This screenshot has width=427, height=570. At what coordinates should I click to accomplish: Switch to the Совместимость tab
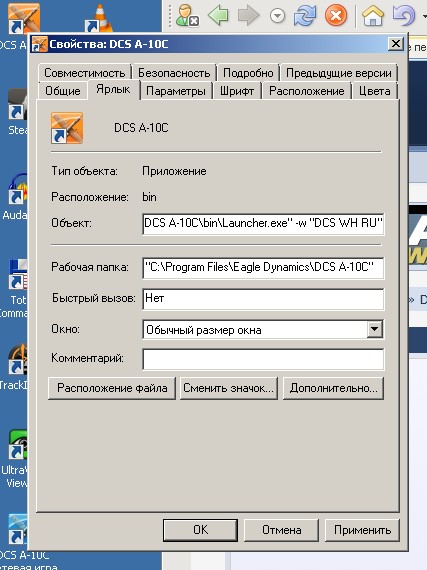[85, 73]
